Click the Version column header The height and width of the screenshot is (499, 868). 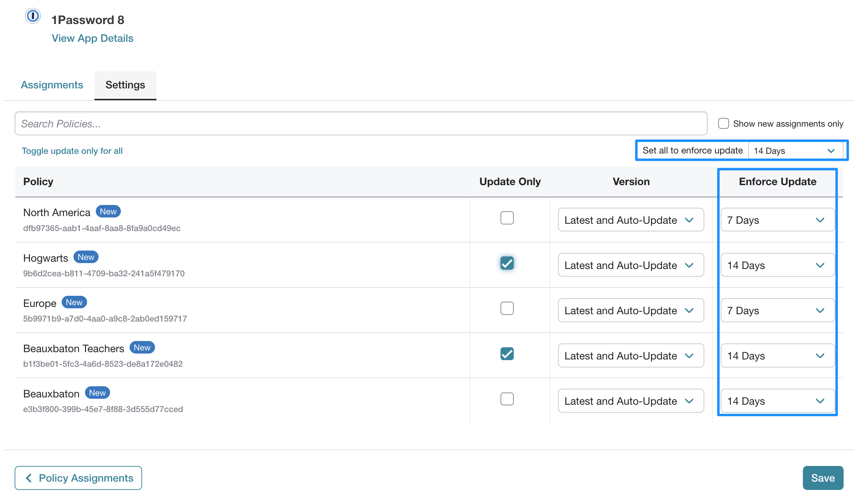(631, 182)
